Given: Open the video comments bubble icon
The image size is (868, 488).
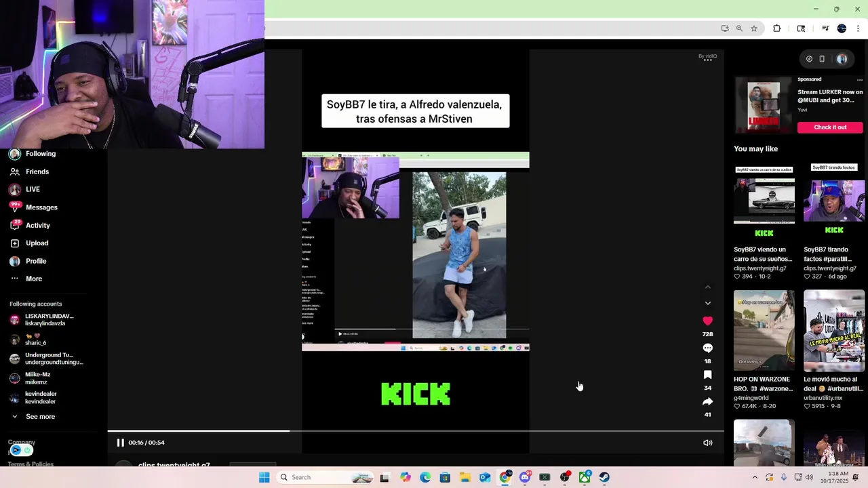Looking at the screenshot, I should point(707,348).
